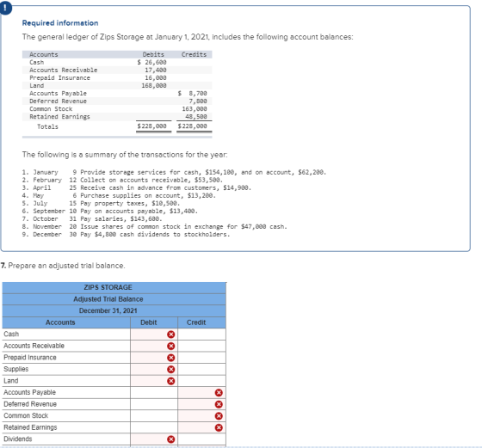The image size is (482, 448).
Task: Click the Retained Earnings account name cell
Action: click(x=66, y=427)
